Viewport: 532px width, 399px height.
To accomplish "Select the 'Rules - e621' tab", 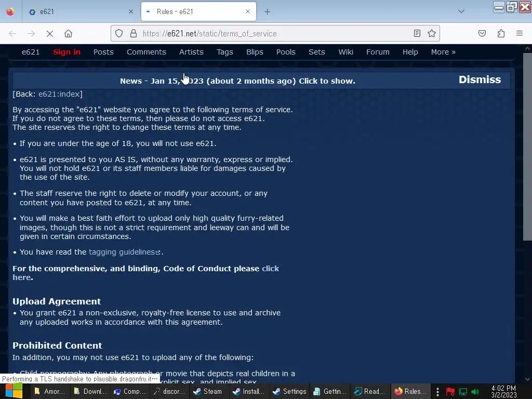I will coord(198,11).
